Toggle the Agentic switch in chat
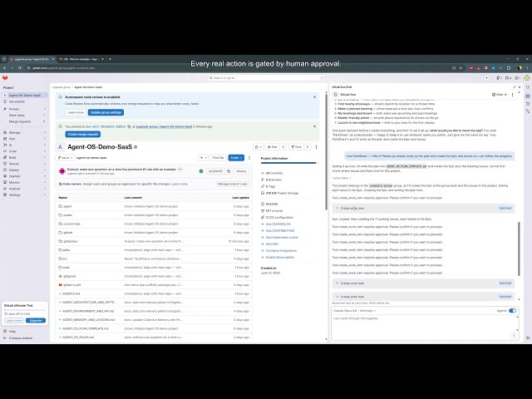Image resolution: width=532 pixels, height=399 pixels. 513,311
